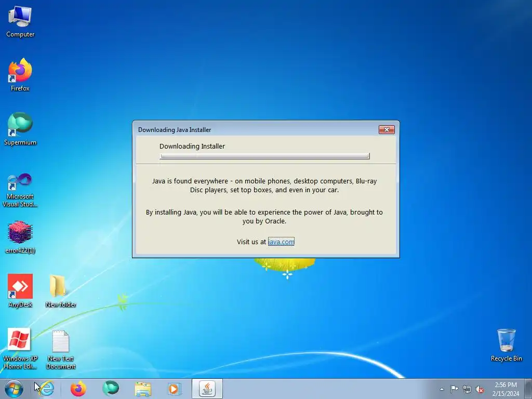Click the Downloading Installer progress bar
The height and width of the screenshot is (399, 532).
click(264, 156)
